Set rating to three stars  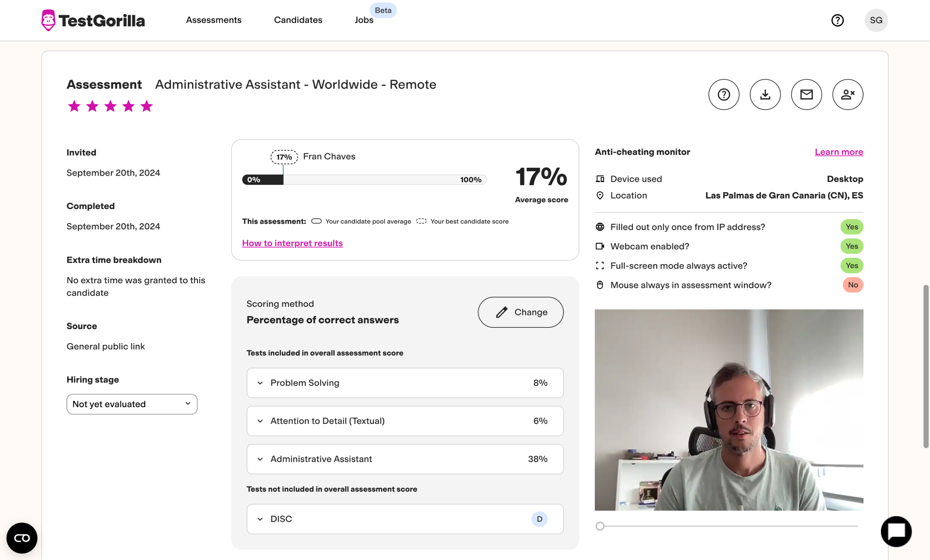(x=110, y=106)
